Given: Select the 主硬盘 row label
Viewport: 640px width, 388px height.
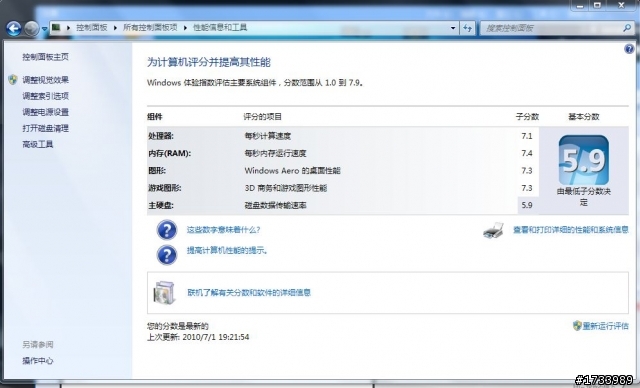Looking at the screenshot, I should click(x=161, y=205).
